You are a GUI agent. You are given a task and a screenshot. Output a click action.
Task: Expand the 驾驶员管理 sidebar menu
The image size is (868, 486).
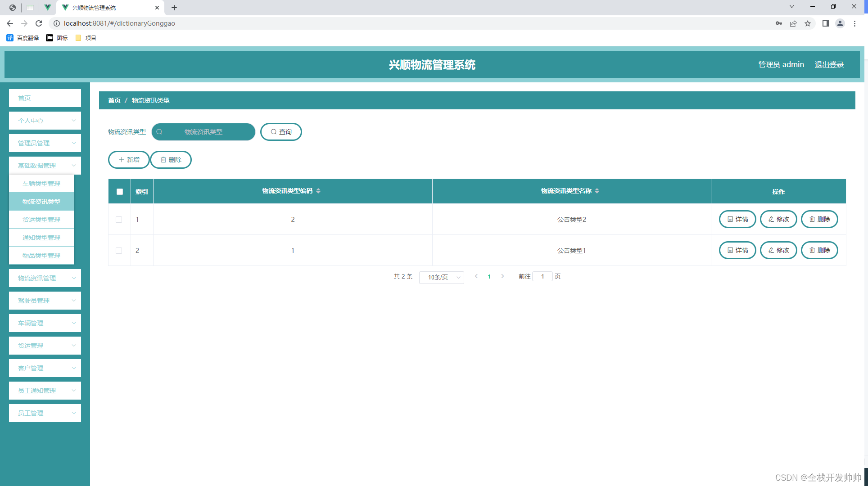click(x=45, y=300)
